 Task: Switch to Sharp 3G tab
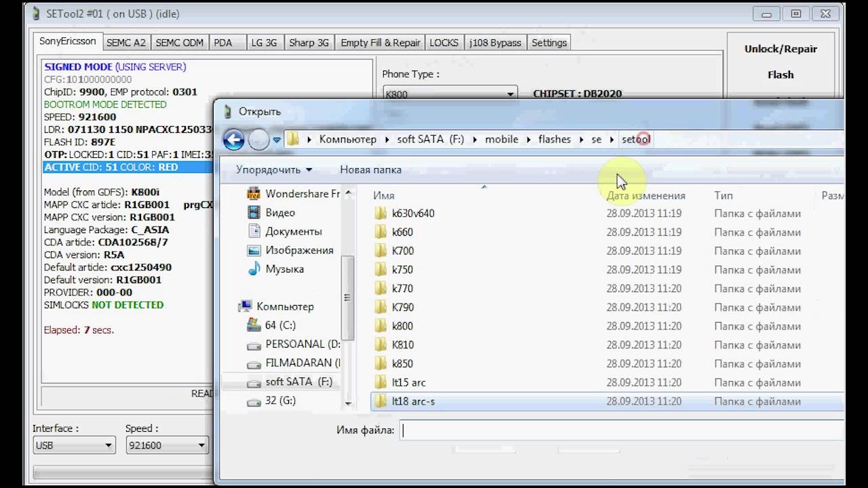click(x=309, y=43)
